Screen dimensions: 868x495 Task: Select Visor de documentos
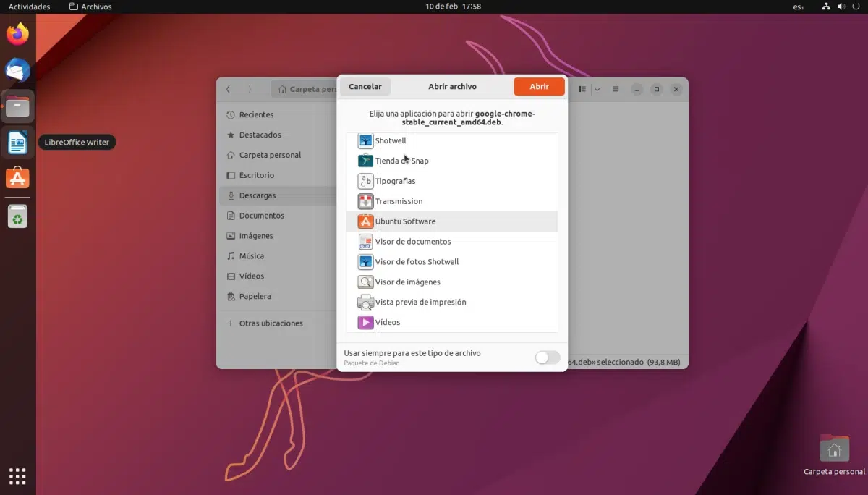pos(452,242)
